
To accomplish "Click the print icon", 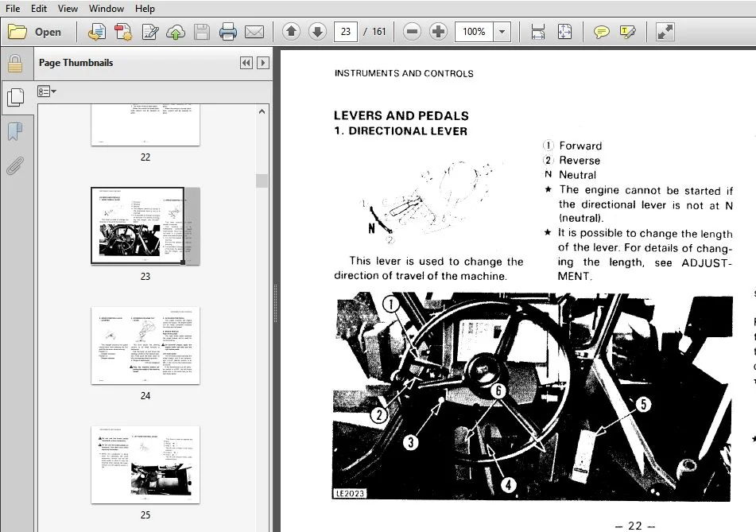I will [x=228, y=32].
